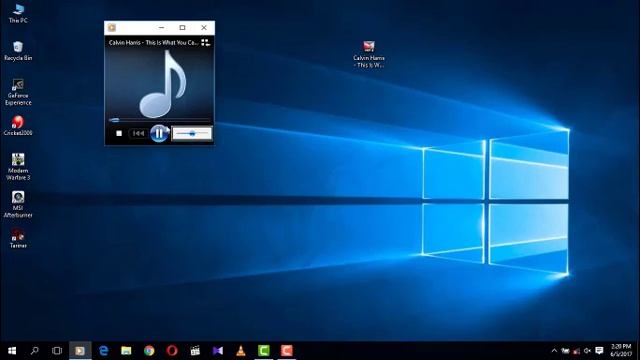Viewport: 640px width, 360px height.
Task: Adjust the media player volume slider
Action: pos(192,133)
